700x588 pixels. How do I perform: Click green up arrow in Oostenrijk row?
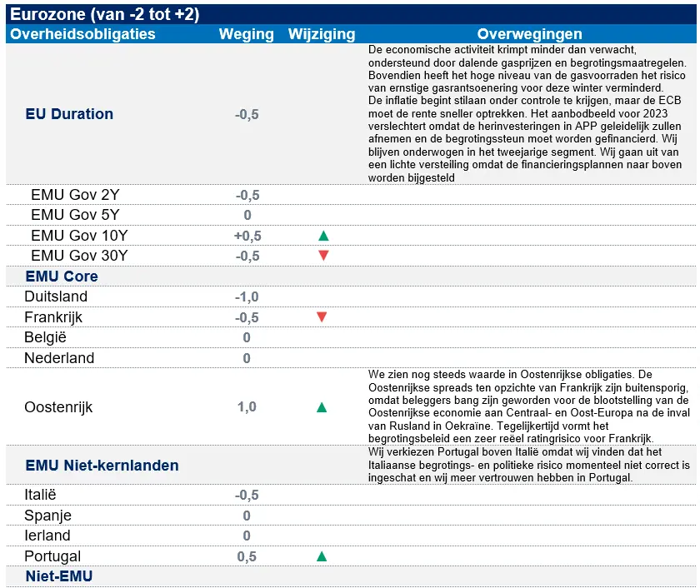pos(322,407)
